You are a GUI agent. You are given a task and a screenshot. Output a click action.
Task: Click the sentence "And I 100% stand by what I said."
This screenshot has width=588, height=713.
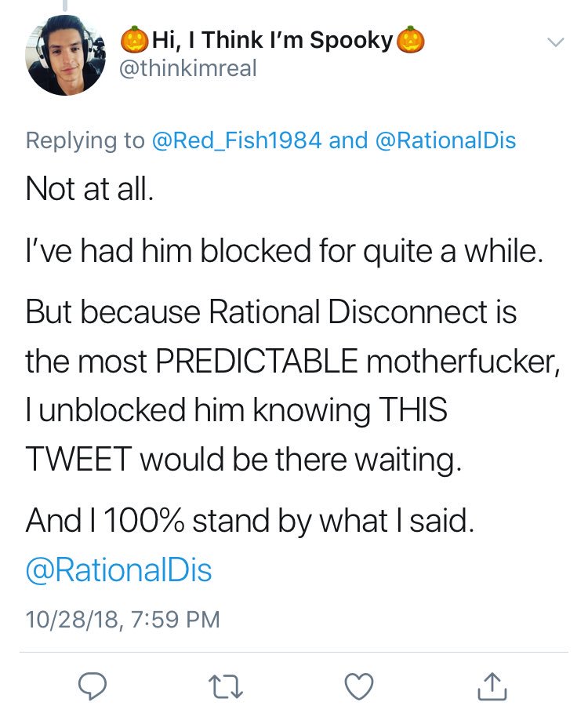(x=250, y=520)
